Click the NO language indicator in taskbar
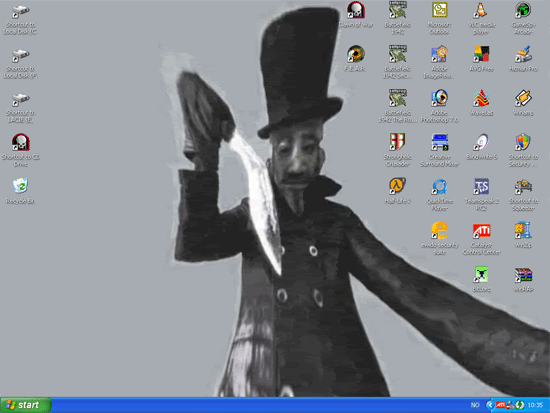The image size is (550, 413). tap(475, 405)
